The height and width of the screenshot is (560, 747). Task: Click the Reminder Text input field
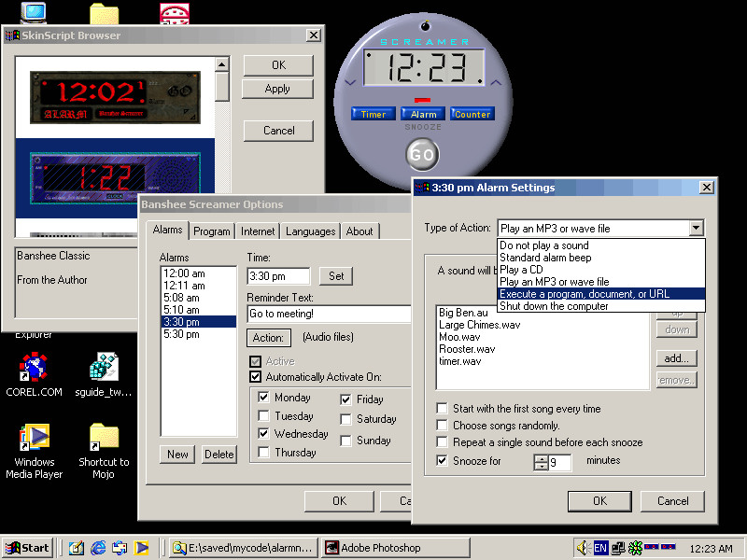coord(329,315)
